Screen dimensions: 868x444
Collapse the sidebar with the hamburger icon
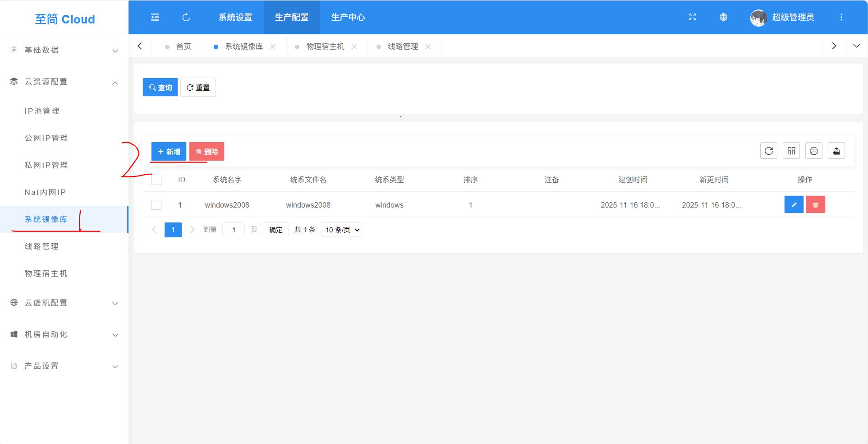(x=155, y=17)
